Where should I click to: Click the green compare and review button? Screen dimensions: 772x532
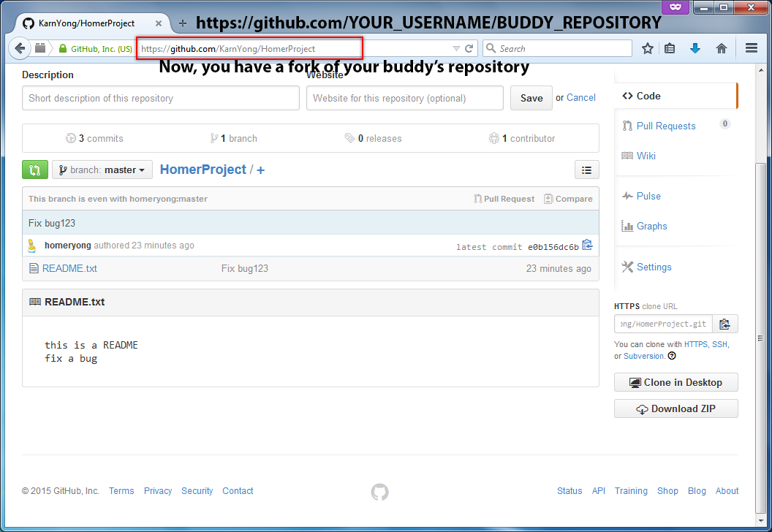click(35, 170)
